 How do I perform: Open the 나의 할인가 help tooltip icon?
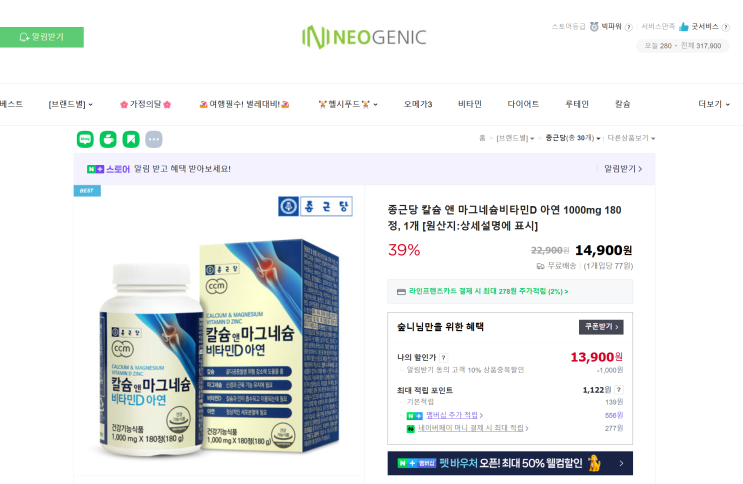click(x=444, y=358)
